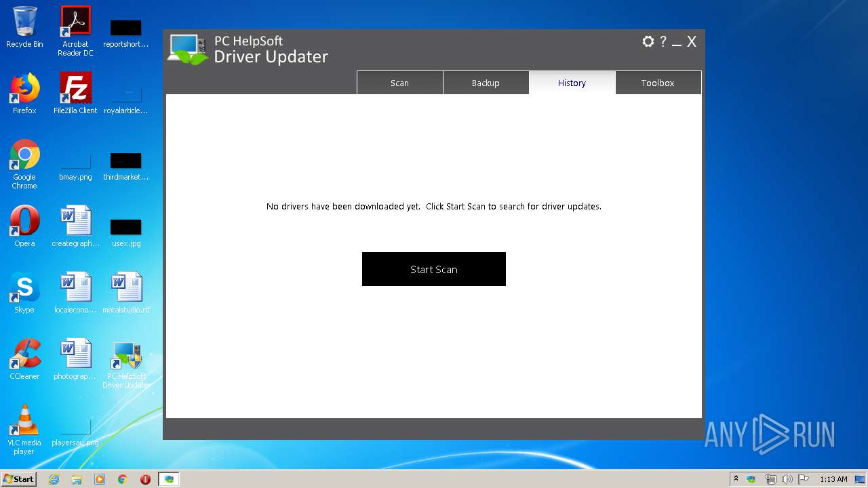868x488 pixels.
Task: Click the Driver Updater taskbar button
Action: point(169,479)
